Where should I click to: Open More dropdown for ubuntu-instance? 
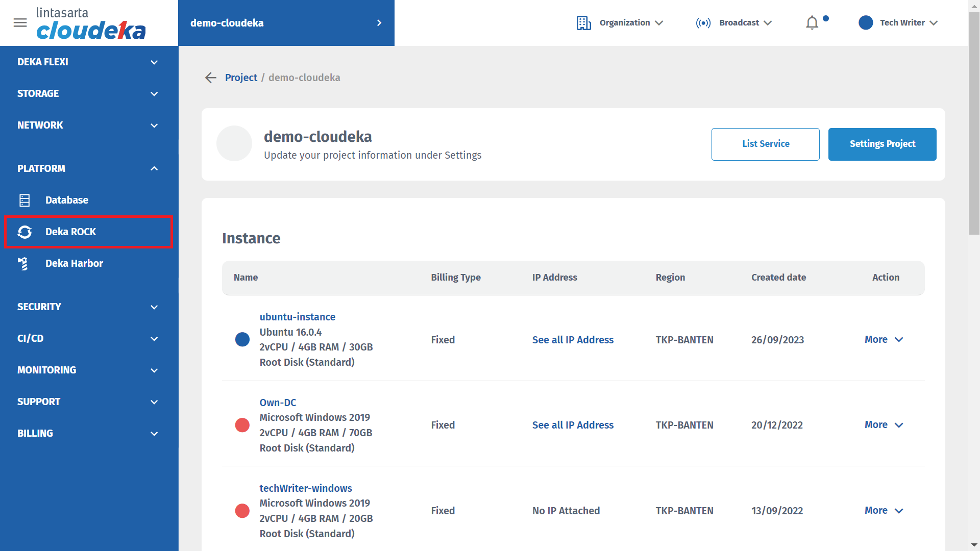[884, 340]
